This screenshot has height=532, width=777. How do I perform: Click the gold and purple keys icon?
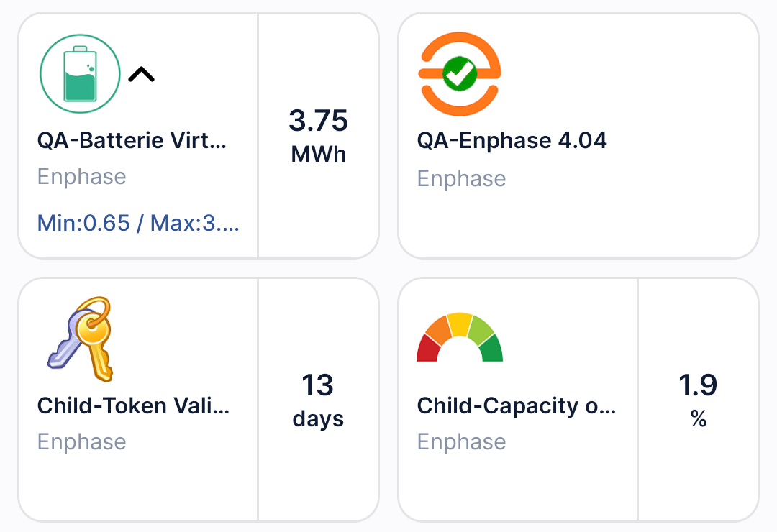(81, 338)
